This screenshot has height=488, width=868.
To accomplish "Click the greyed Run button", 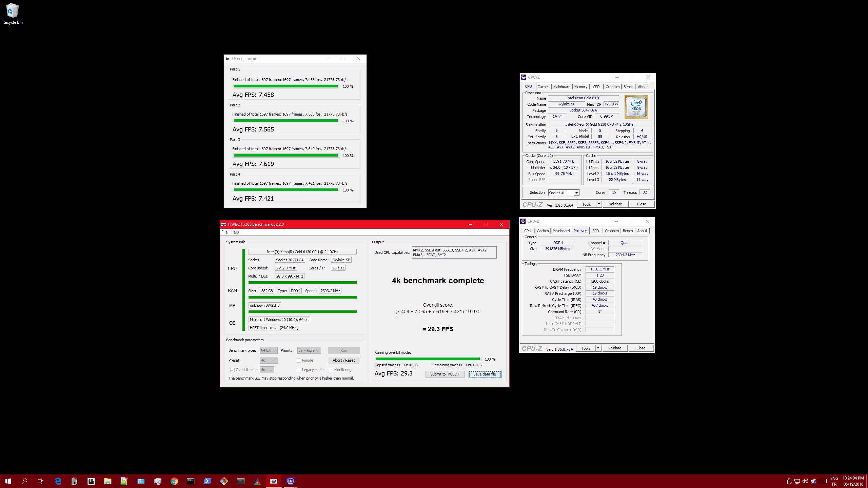I will pos(343,350).
